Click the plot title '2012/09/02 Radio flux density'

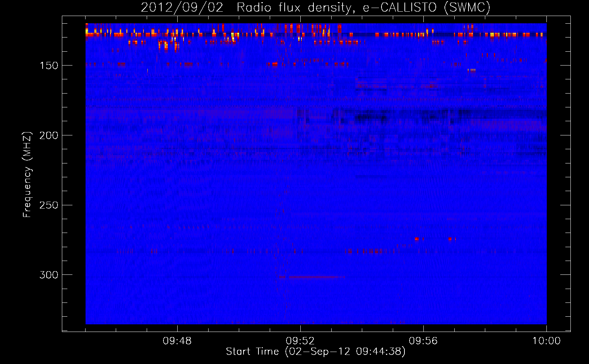point(316,8)
